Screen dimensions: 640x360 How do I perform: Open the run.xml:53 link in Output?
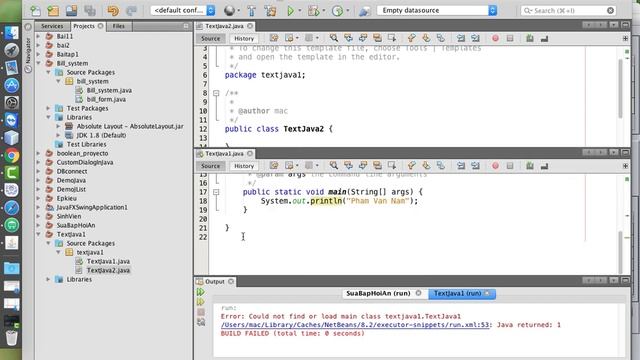(355, 325)
